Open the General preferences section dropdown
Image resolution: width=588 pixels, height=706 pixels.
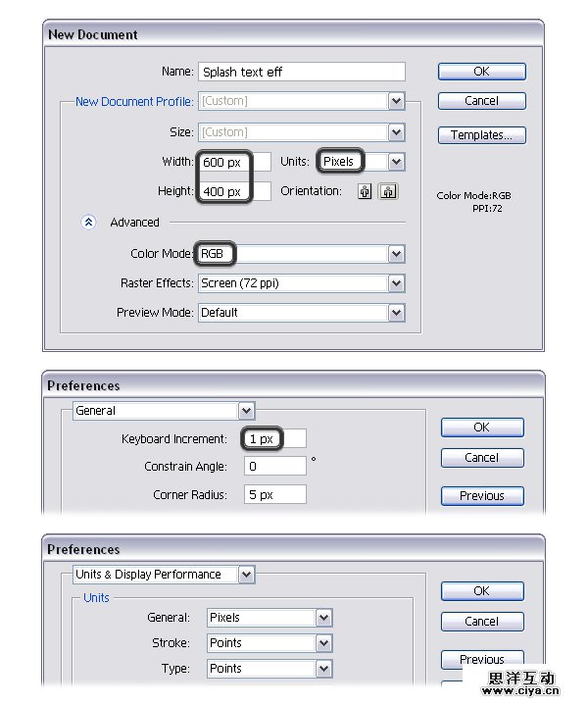246,411
